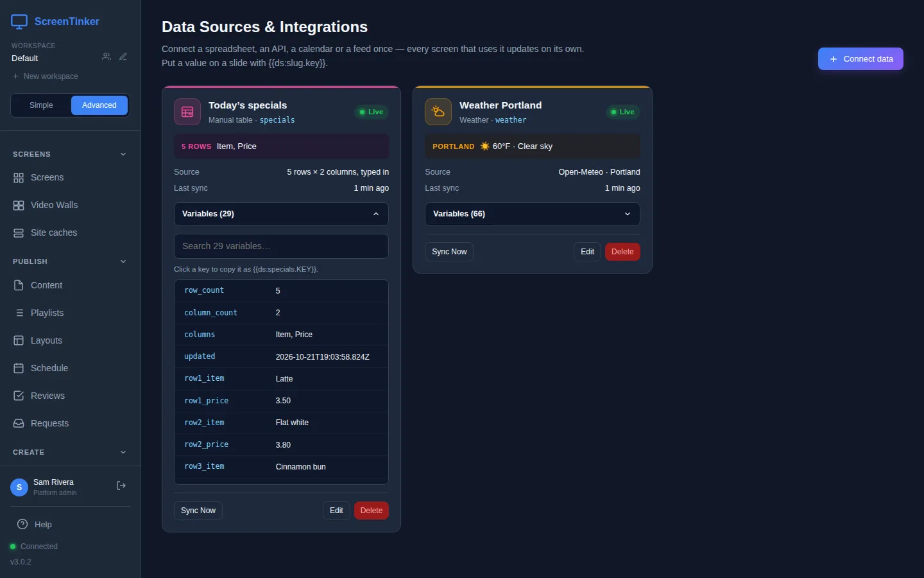Screen dimensions: 924x578
Task: Open Video Walls page from sidebar
Action: (x=70, y=206)
